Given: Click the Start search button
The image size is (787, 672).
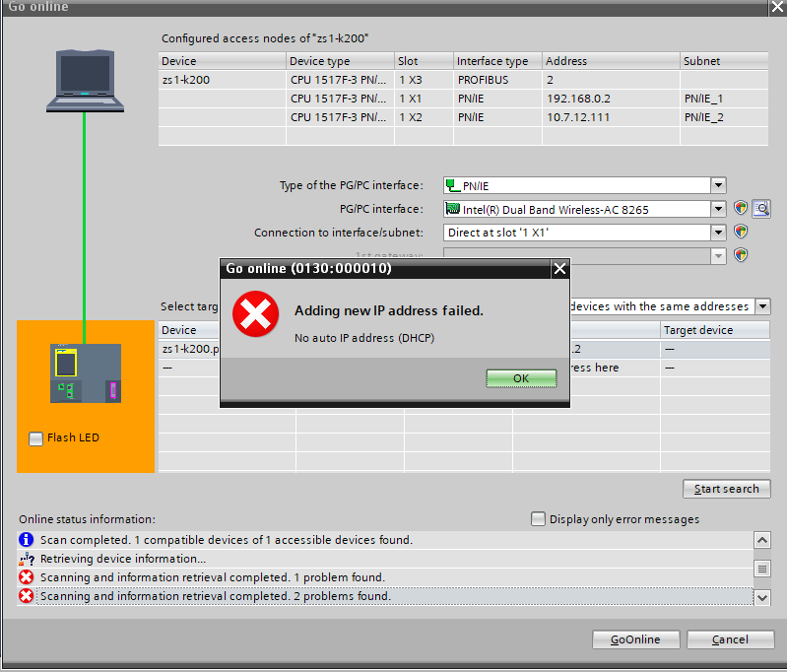Looking at the screenshot, I should (726, 489).
